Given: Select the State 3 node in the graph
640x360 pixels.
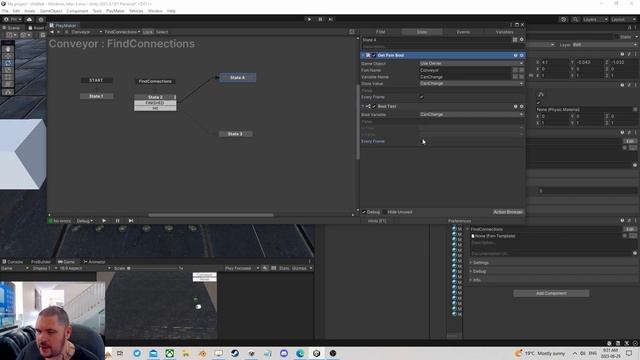Looking at the screenshot, I should point(235,134).
